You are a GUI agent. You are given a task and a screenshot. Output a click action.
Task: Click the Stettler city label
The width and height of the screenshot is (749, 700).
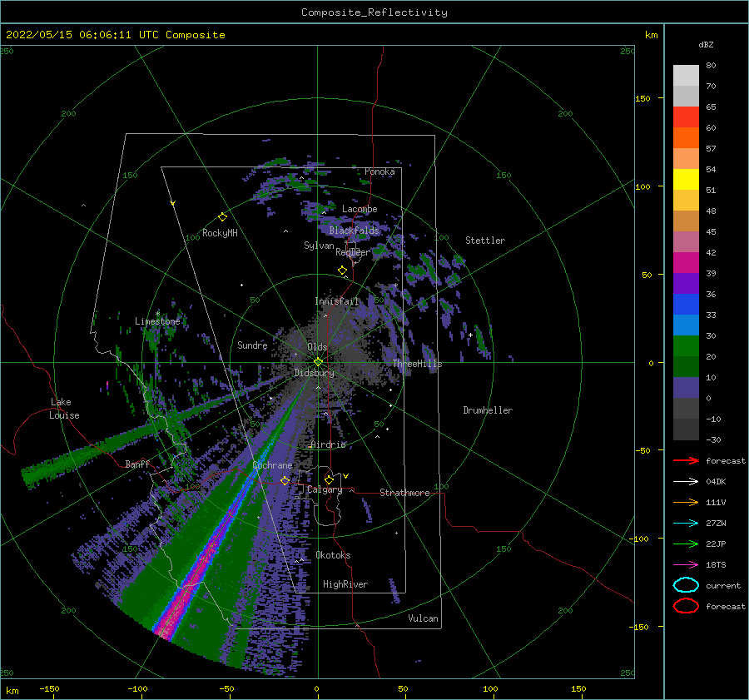[485, 241]
